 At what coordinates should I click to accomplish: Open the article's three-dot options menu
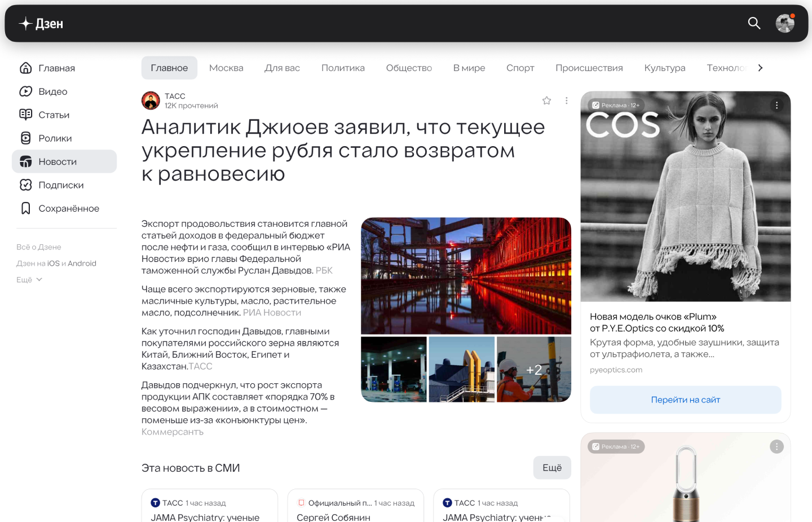coord(567,100)
